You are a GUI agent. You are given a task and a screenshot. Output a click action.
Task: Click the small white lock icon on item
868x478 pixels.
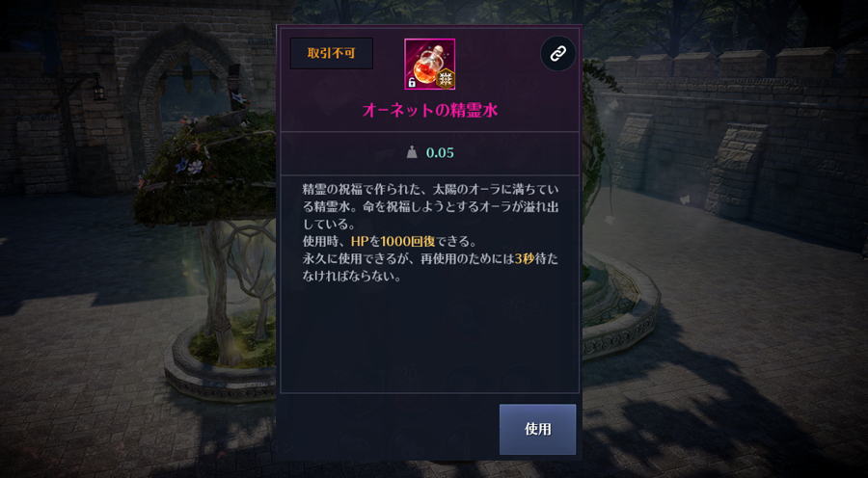412,83
